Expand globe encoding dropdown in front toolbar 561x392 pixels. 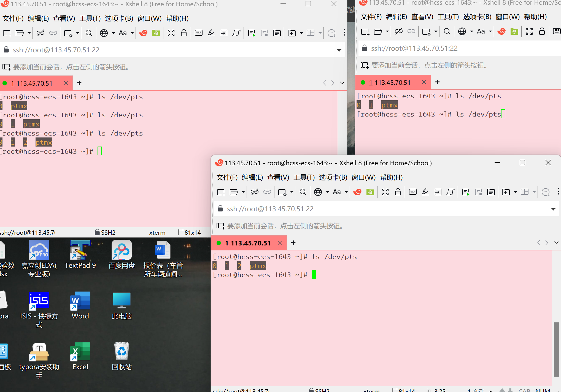tap(327, 192)
